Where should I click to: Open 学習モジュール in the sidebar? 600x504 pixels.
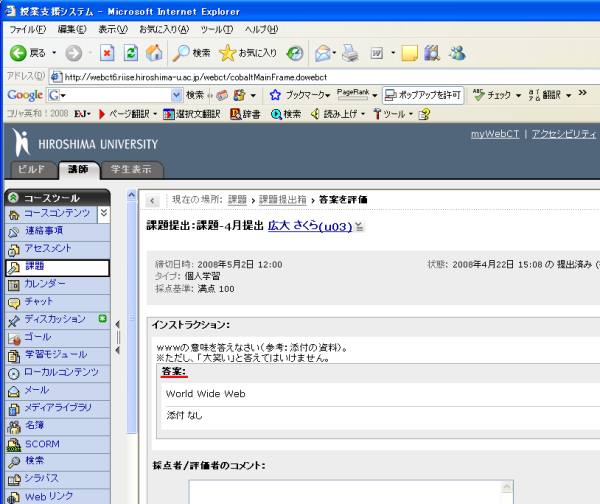(56, 354)
